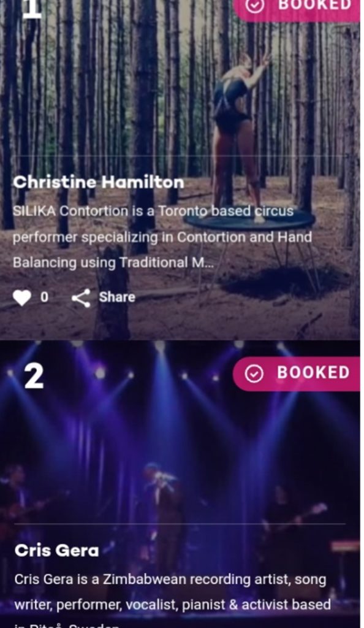Click the checkmark icon in Cris Gera's BOOKED badge
The width and height of the screenshot is (364, 628).
click(x=254, y=373)
